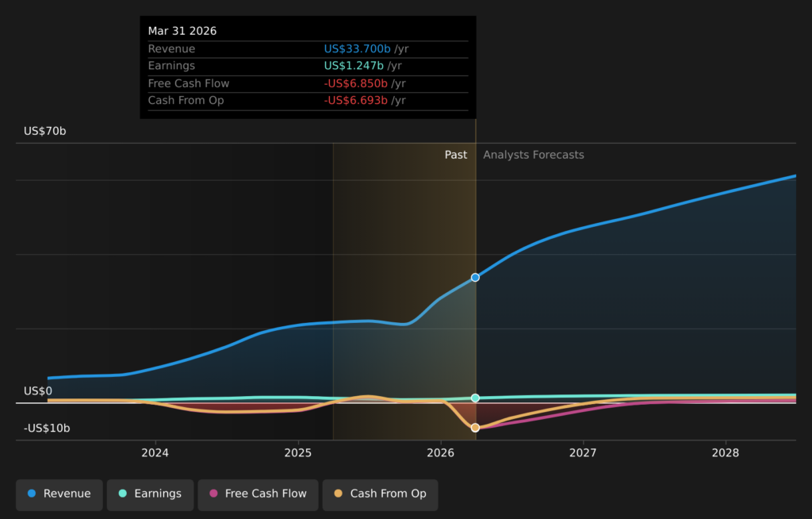This screenshot has width=812, height=519.
Task: Click the -US$6.850b Free Cash Flow value
Action: (x=355, y=83)
